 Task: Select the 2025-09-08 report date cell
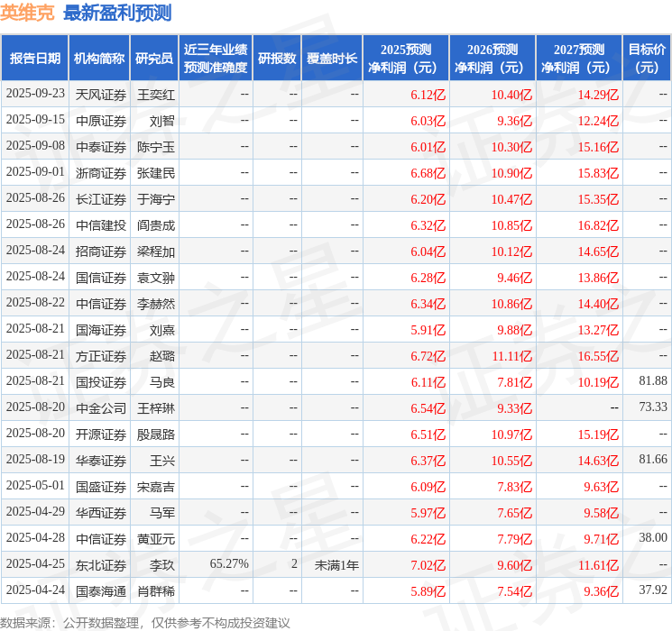click(x=35, y=146)
